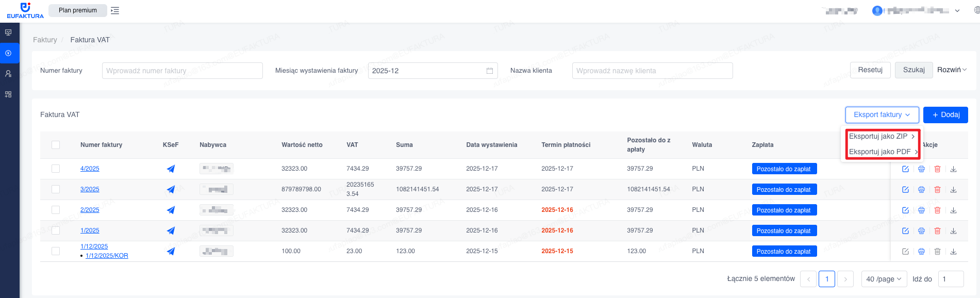Check the box for invoice 3/2025
980x298 pixels.
coord(56,189)
